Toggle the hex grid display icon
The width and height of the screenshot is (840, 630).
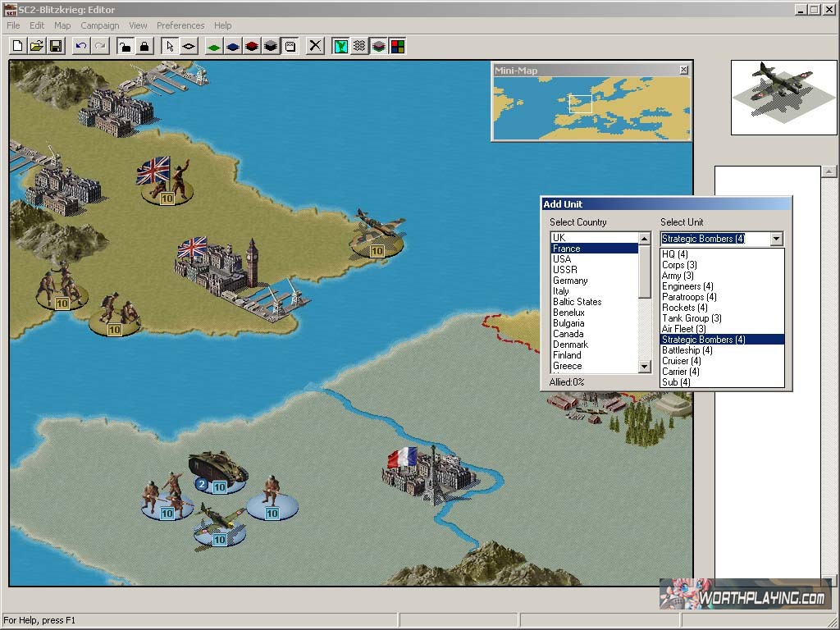click(359, 46)
